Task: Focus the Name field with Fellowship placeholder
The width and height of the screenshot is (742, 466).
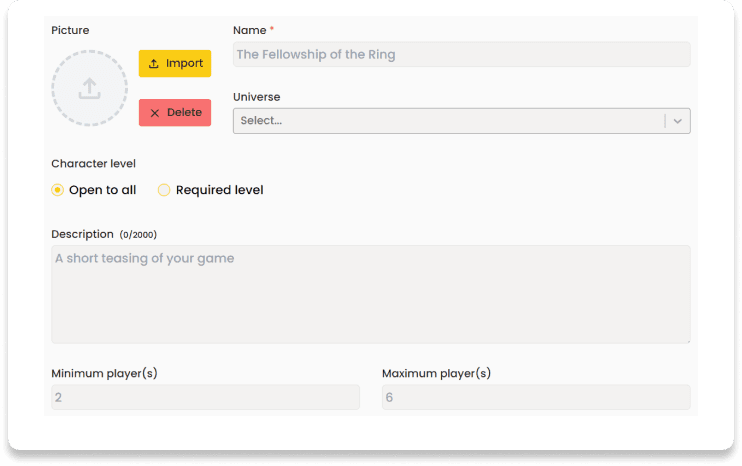Action: pos(461,54)
